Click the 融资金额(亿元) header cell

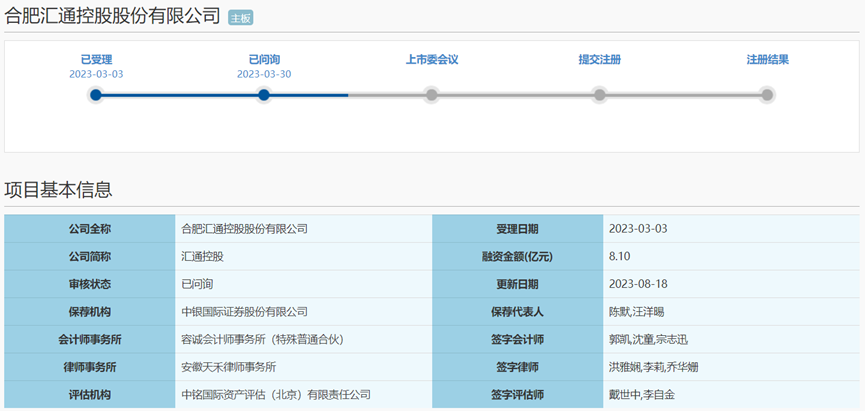point(517,257)
